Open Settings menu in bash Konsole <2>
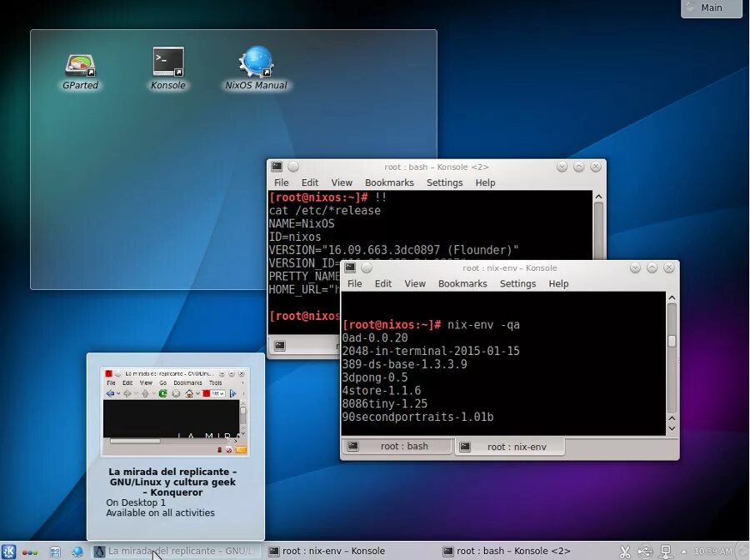Screen dimensions: 750x560 (444, 182)
